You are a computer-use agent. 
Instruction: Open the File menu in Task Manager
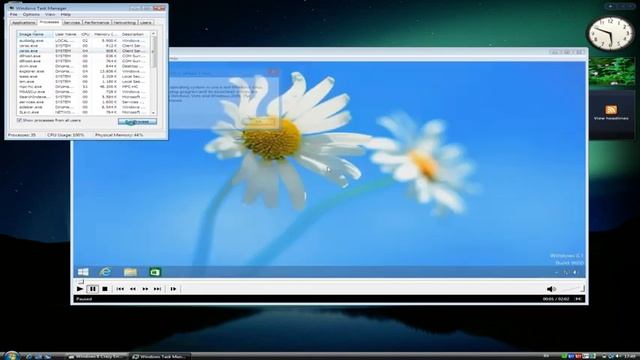click(x=13, y=14)
